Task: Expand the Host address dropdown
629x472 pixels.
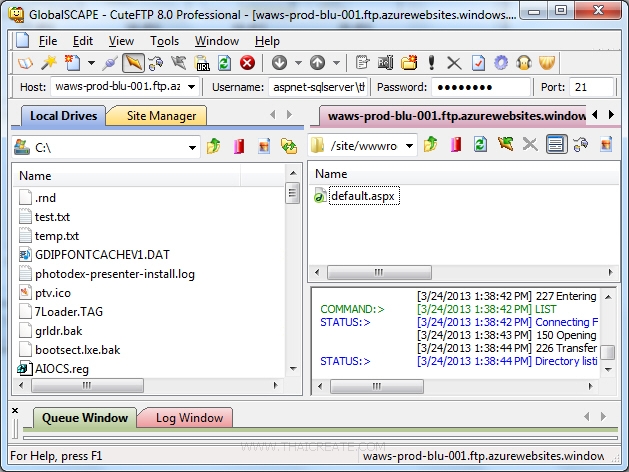Action: 192,87
